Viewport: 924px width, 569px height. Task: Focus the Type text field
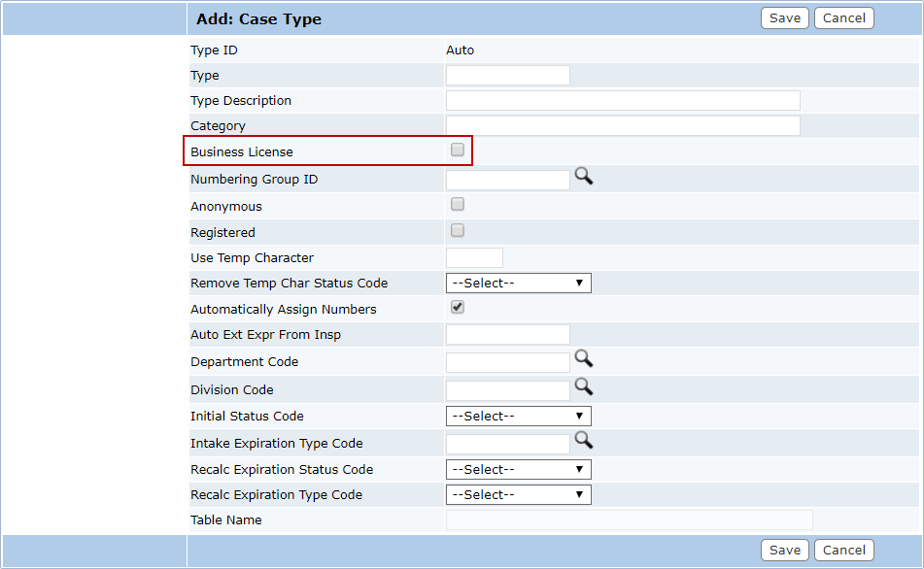pyautogui.click(x=507, y=76)
